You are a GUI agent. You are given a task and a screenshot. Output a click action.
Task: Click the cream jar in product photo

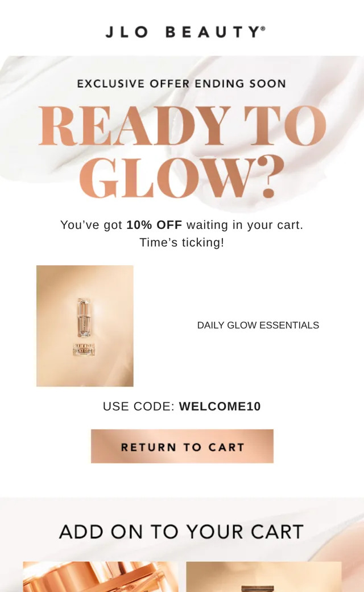click(84, 350)
